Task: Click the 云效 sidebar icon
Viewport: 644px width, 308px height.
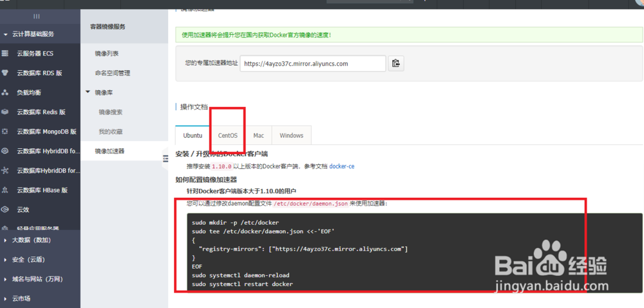Action: pos(5,209)
